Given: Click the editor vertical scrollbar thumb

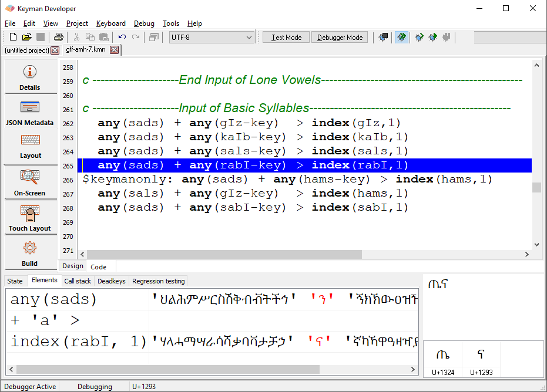Looking at the screenshot, I should point(536,187).
